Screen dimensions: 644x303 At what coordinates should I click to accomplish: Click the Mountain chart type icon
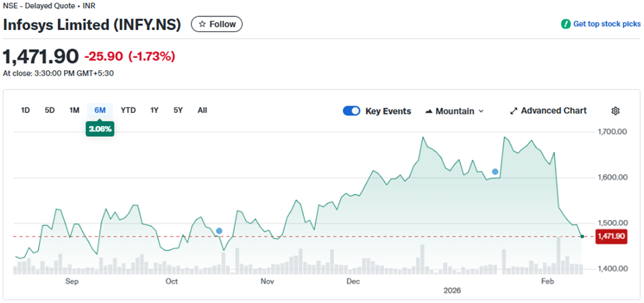pyautogui.click(x=429, y=111)
